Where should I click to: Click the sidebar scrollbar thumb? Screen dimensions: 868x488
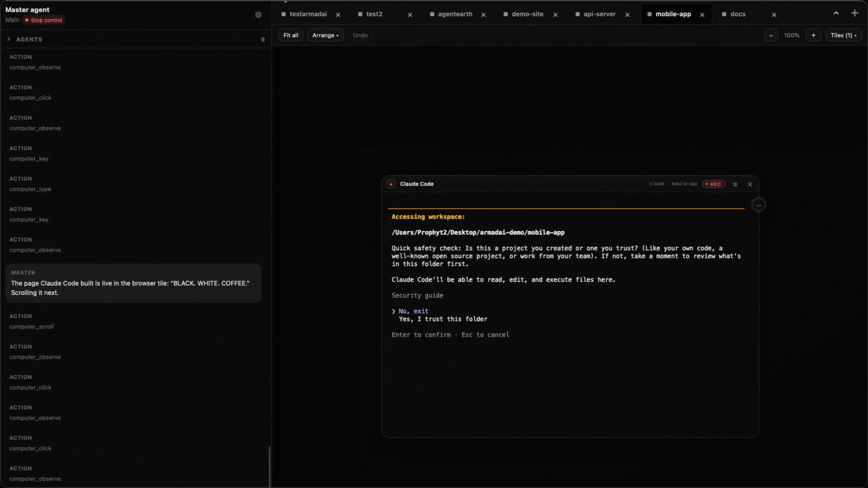269,466
